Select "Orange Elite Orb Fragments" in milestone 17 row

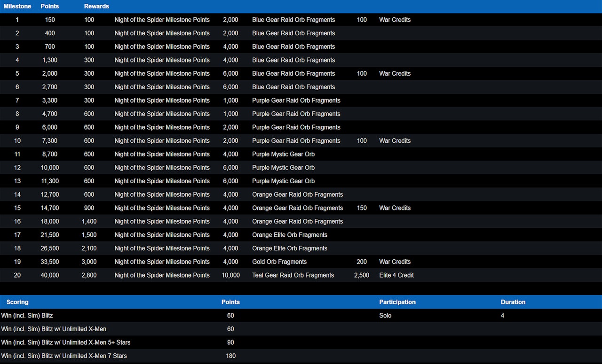coord(290,235)
